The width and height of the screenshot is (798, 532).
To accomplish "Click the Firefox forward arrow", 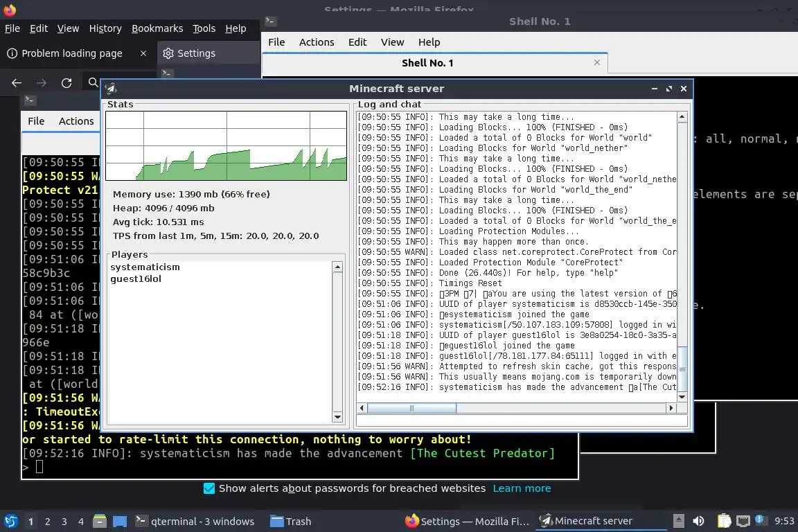I will [x=42, y=83].
